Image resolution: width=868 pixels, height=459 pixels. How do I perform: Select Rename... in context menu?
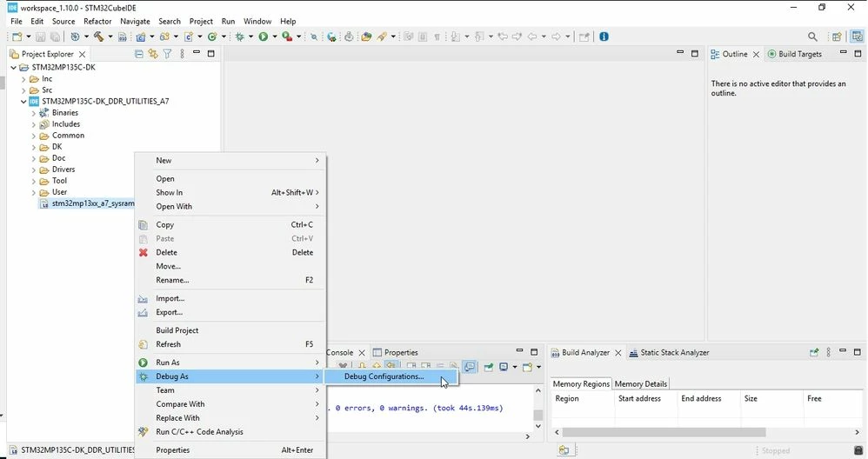pos(230,280)
